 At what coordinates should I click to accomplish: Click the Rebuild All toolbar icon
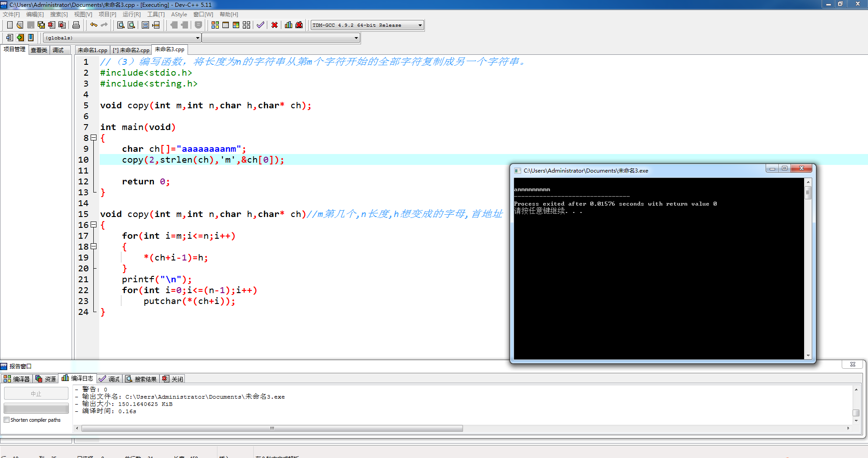246,25
